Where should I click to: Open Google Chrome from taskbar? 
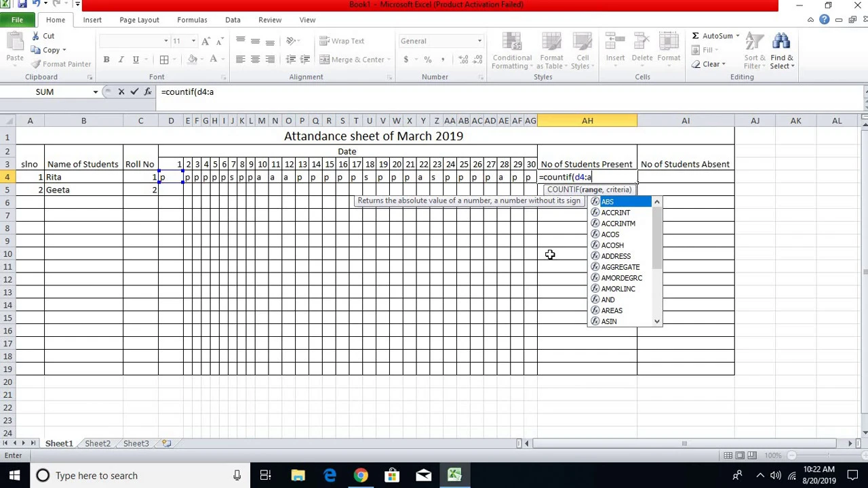point(361,475)
